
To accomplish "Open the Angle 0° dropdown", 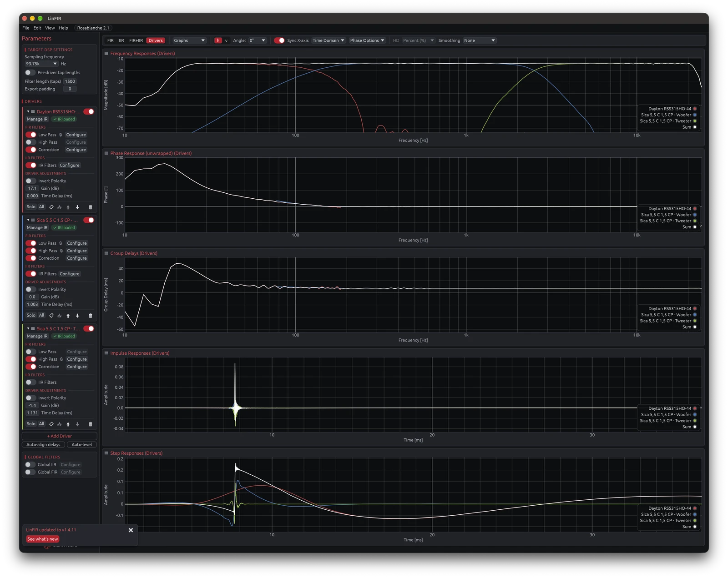I will pos(257,40).
